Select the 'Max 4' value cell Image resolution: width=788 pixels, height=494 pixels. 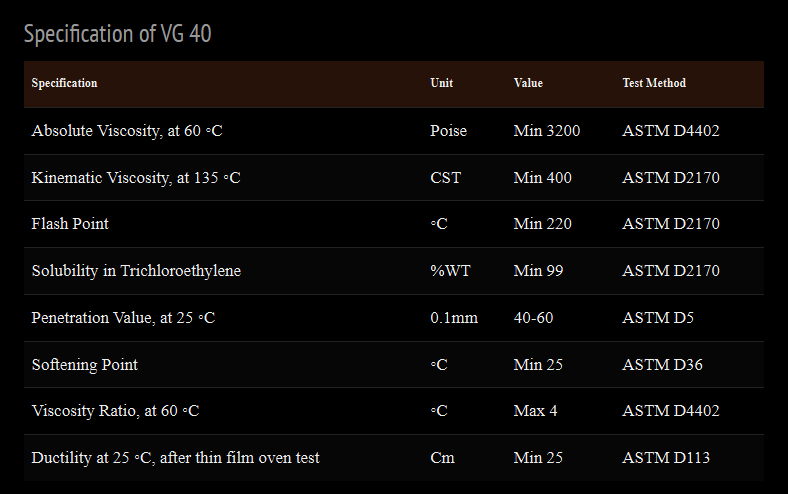[x=537, y=411]
